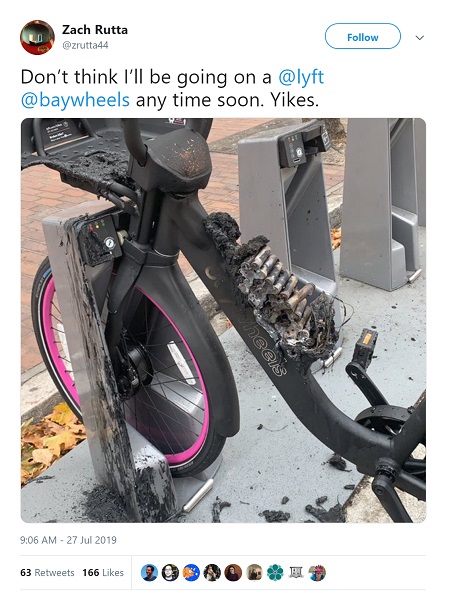Open the last colorful-helmet liker avatar
Image resolution: width=450 pixels, height=593 pixels.
pyautogui.click(x=317, y=573)
